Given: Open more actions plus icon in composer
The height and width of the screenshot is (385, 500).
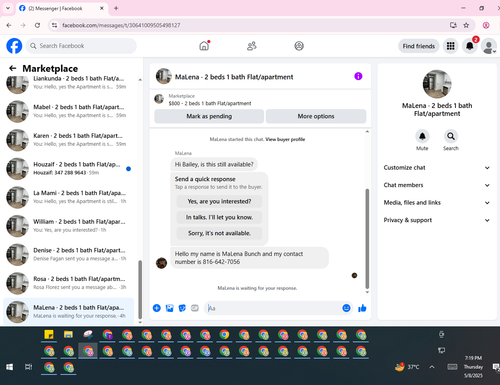Looking at the screenshot, I should (157, 308).
